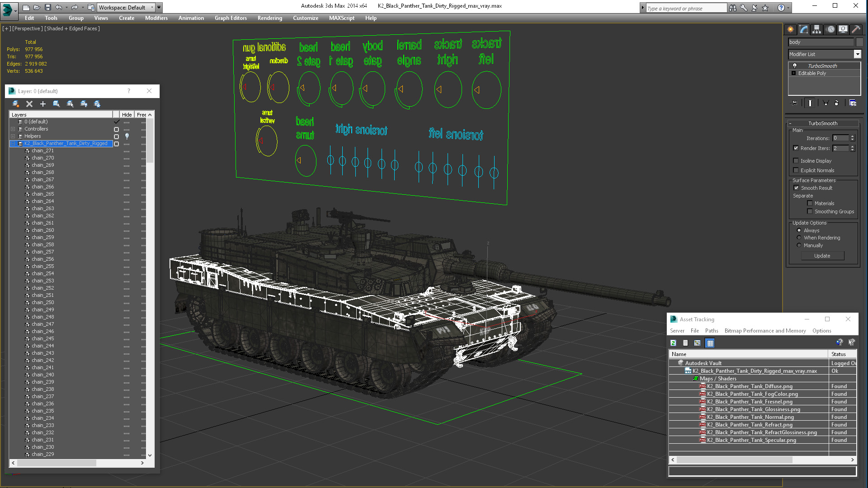Select chain_271 in the layer list
Image resolution: width=868 pixels, height=488 pixels.
click(42, 151)
